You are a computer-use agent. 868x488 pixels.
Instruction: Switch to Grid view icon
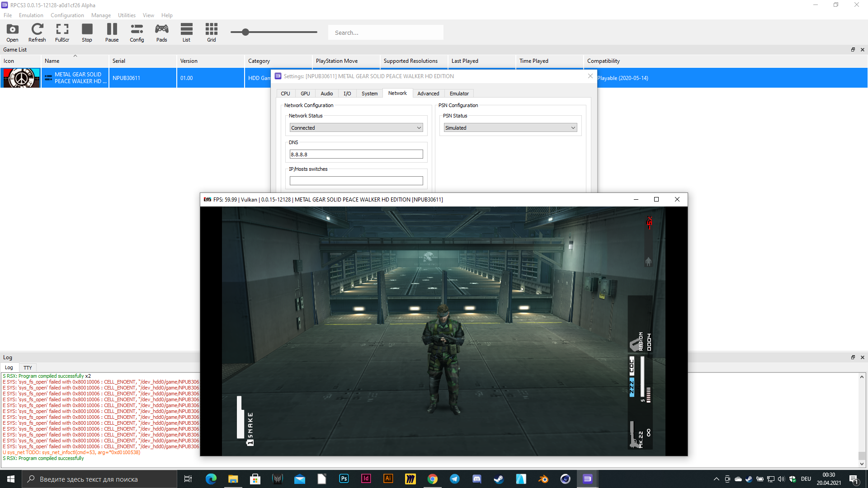point(211,33)
